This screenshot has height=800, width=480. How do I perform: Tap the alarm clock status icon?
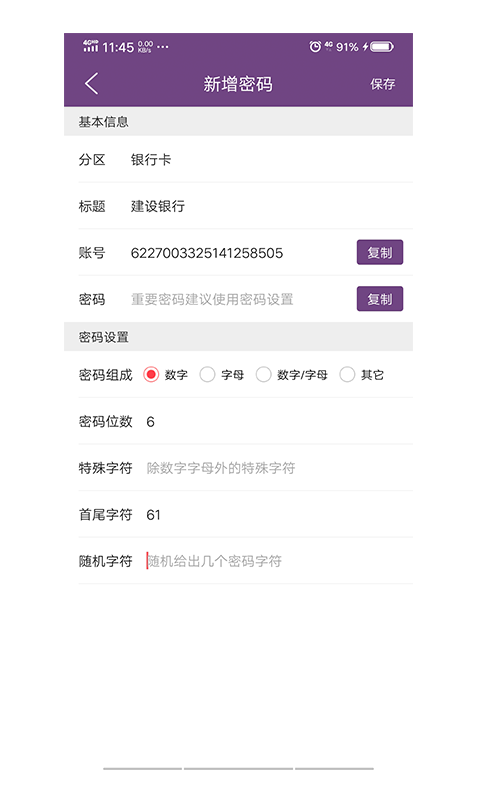click(315, 47)
